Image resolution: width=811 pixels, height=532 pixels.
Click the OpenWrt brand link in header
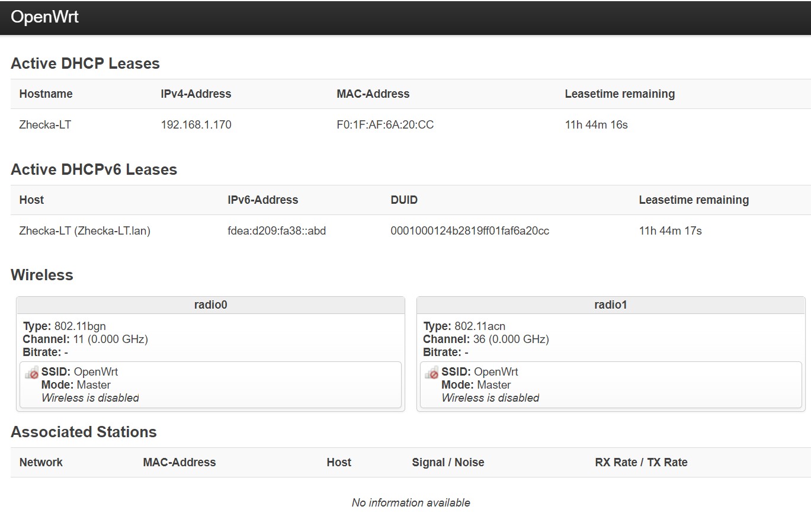click(x=44, y=17)
